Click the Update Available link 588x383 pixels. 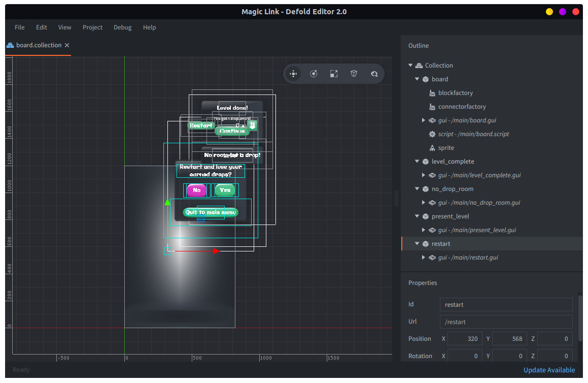549,370
